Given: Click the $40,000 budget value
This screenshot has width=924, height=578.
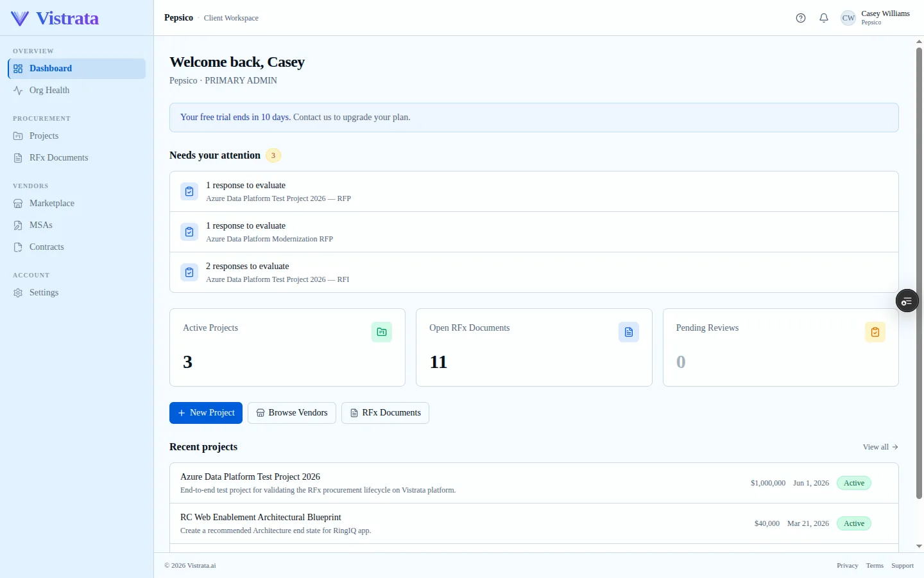Looking at the screenshot, I should (x=767, y=523).
